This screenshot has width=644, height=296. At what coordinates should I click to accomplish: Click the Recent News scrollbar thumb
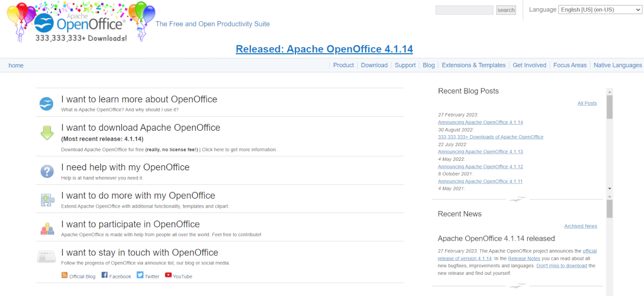point(610,209)
